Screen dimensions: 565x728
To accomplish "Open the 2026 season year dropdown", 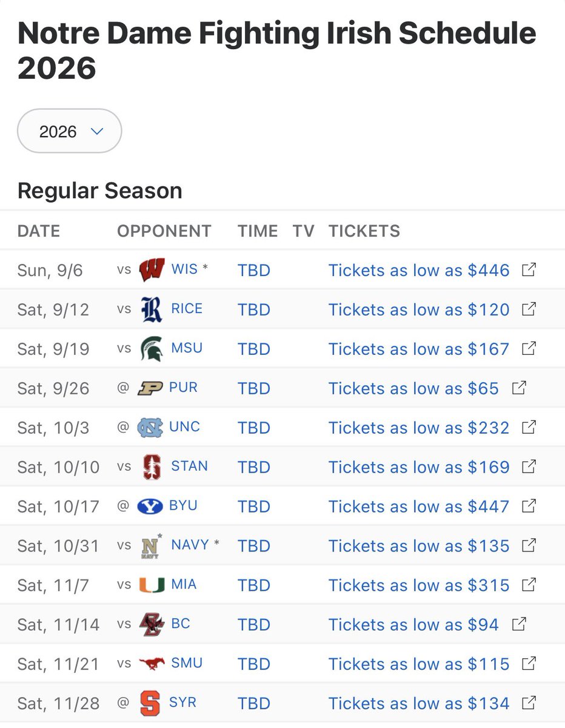I will 70,131.
